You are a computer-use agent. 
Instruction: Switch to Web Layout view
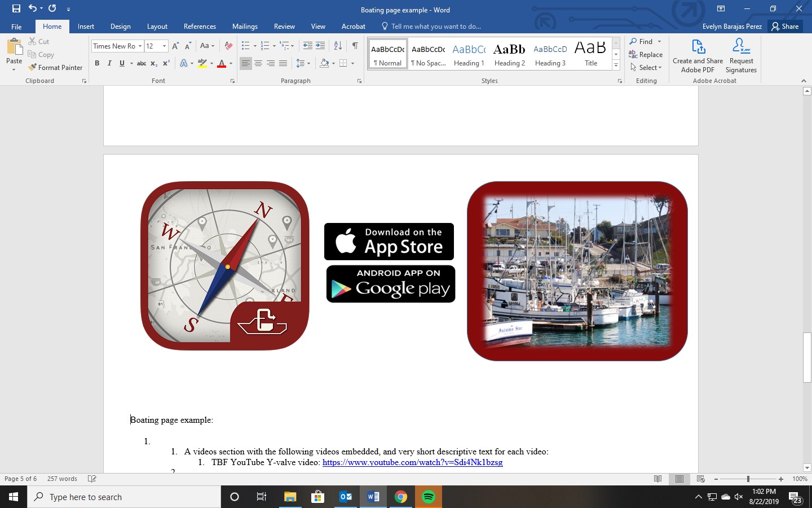point(701,479)
